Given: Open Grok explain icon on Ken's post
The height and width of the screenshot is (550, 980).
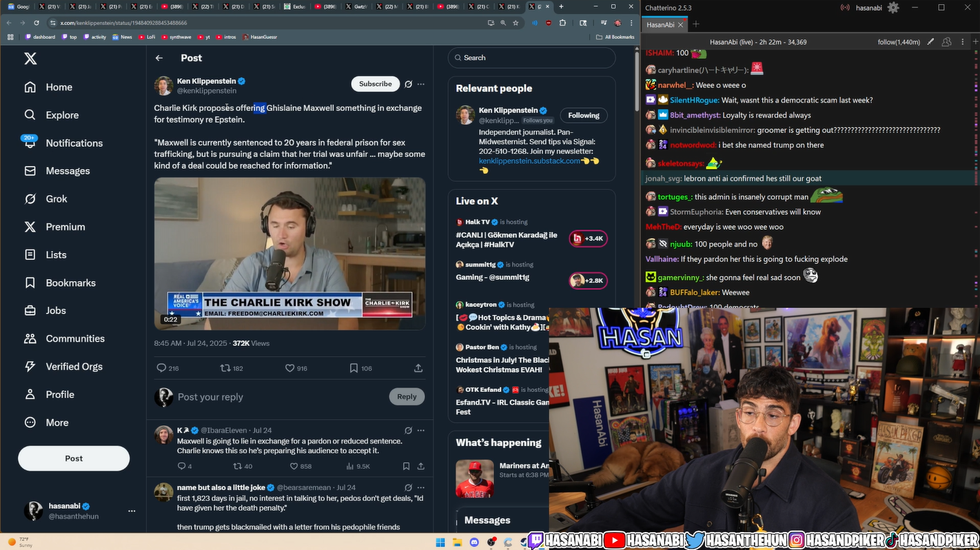Looking at the screenshot, I should coord(408,84).
